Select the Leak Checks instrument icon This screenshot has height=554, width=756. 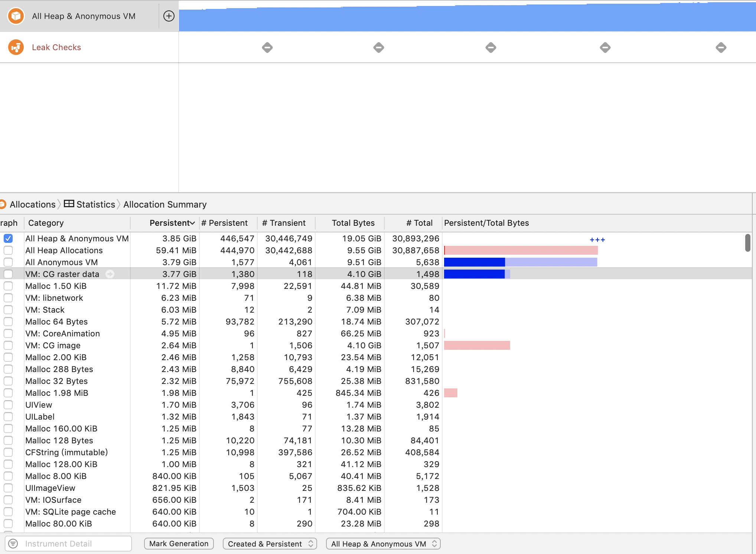(x=16, y=47)
